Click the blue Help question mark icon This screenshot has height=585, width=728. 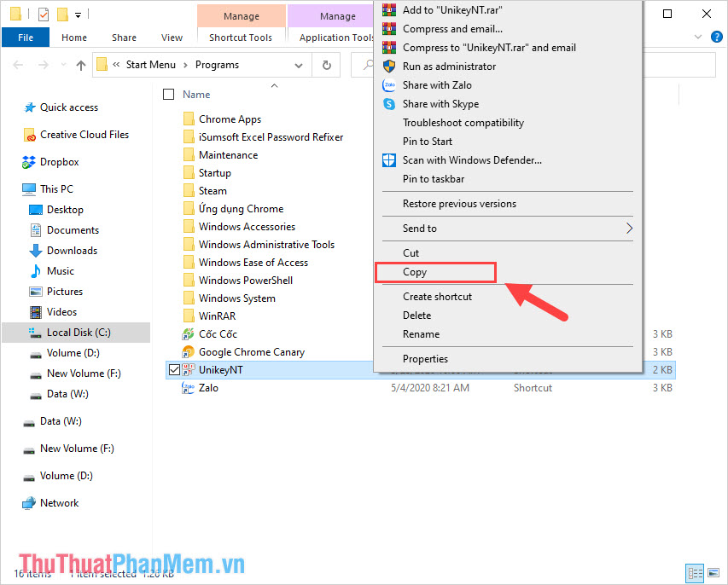(x=717, y=37)
